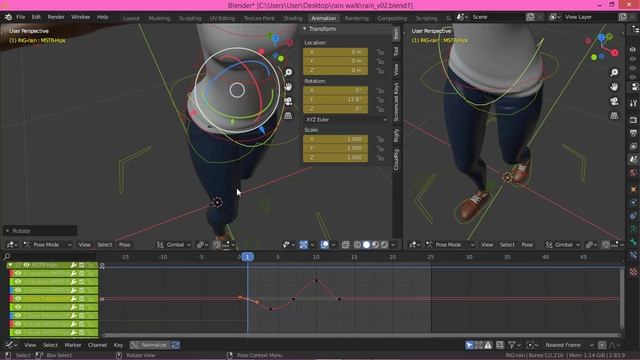640x360 pixels.
Task: Open Pose menu in left viewport header
Action: [x=124, y=245]
